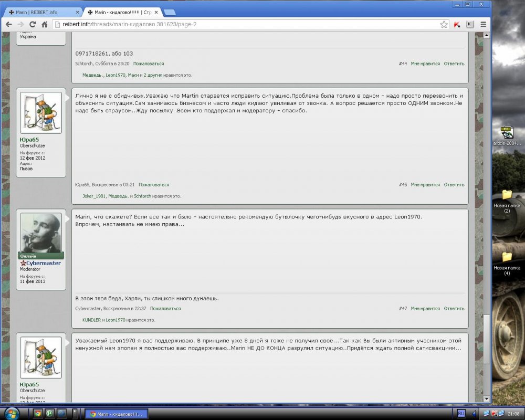
Task: Click Юра65's avatar in post #45
Action: click(41, 113)
